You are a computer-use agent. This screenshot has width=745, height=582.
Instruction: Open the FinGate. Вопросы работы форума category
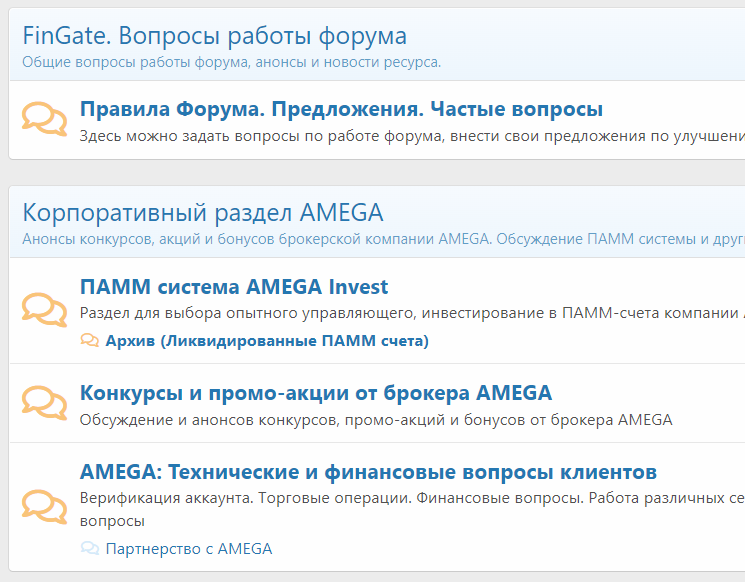coord(215,36)
